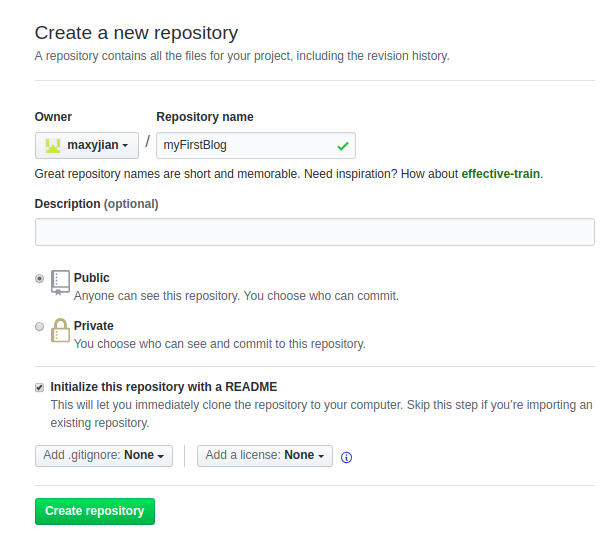Click into the Description text box

(x=314, y=232)
